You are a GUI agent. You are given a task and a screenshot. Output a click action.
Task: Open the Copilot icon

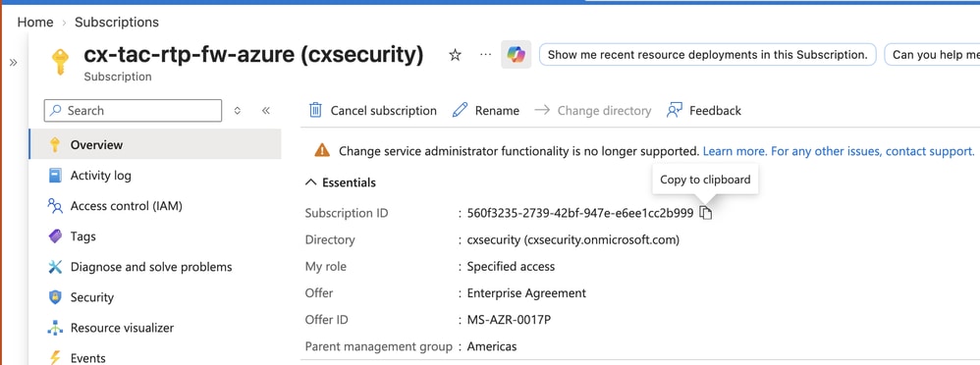[x=517, y=54]
